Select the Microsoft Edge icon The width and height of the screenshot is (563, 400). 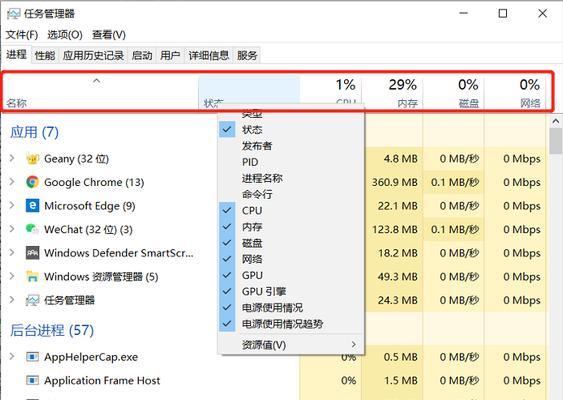coord(32,206)
